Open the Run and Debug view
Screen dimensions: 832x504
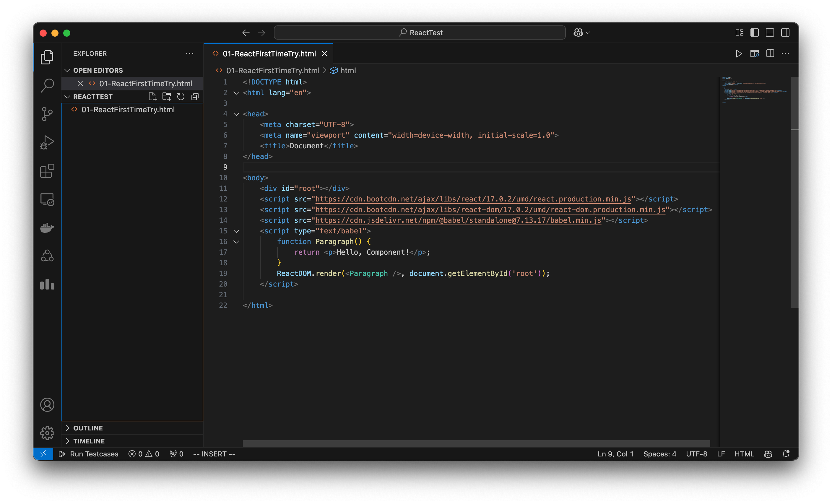47,142
